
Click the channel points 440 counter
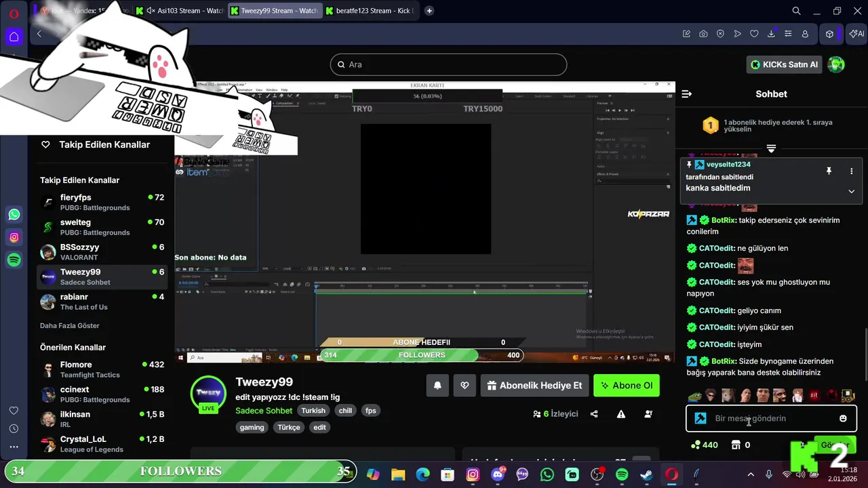[704, 445]
